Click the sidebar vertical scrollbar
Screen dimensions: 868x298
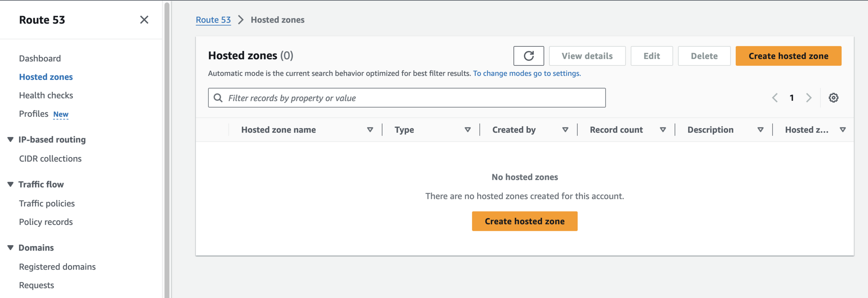[x=167, y=150]
